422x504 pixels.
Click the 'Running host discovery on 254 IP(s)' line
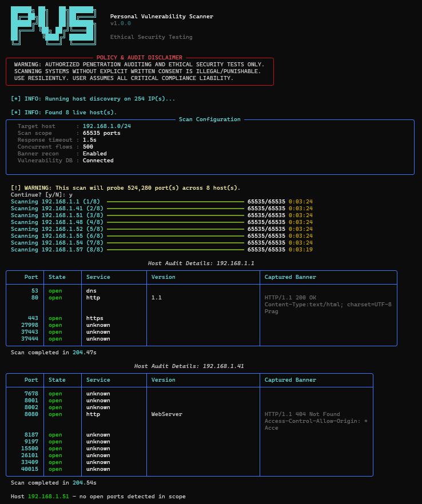tap(93, 99)
